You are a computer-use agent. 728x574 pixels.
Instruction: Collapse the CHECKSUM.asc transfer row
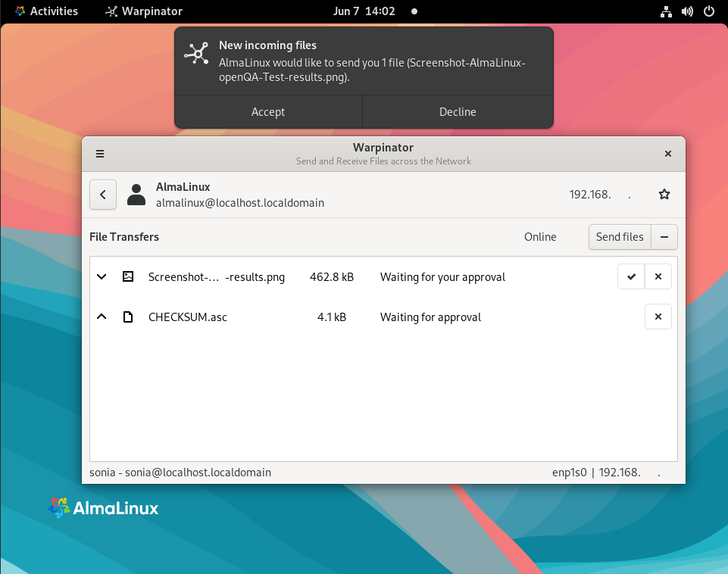coord(102,317)
